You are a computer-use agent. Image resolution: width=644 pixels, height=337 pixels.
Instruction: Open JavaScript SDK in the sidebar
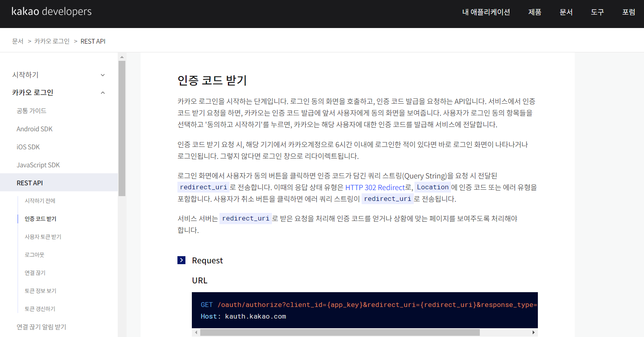click(38, 165)
